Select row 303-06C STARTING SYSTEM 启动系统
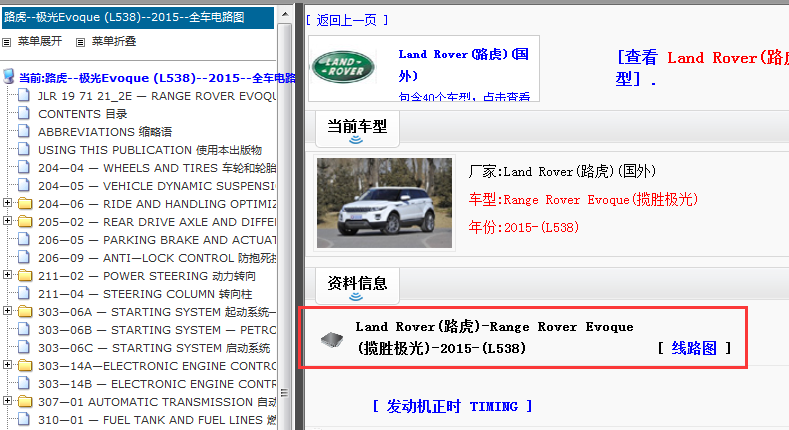The image size is (789, 430). click(x=154, y=348)
